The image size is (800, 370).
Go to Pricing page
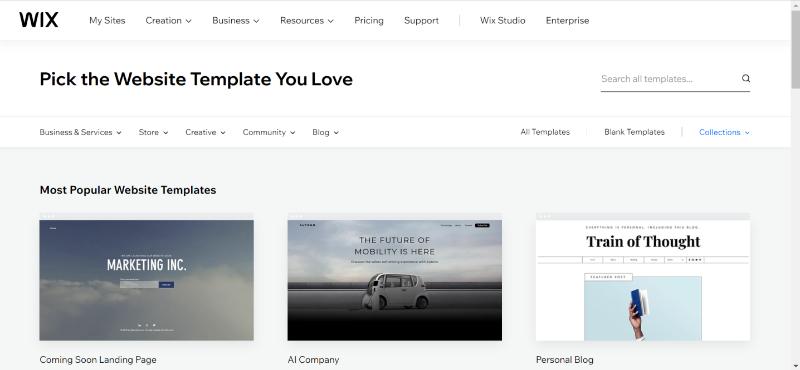pyautogui.click(x=369, y=20)
